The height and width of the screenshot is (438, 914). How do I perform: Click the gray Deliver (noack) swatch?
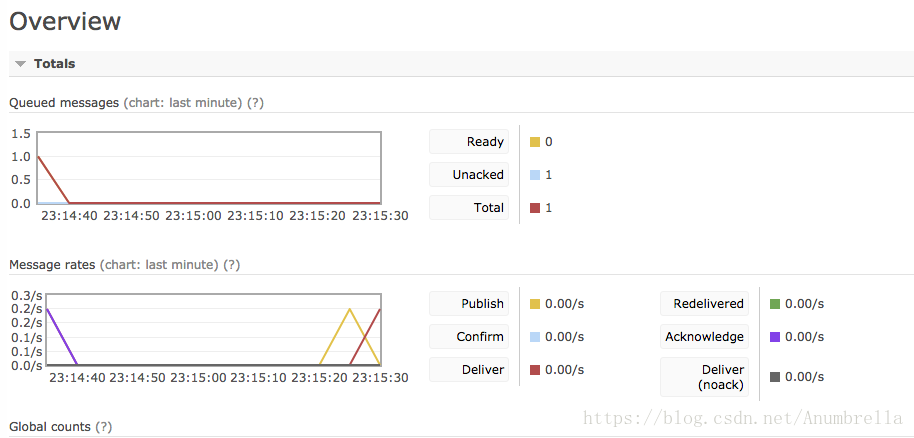(775, 377)
